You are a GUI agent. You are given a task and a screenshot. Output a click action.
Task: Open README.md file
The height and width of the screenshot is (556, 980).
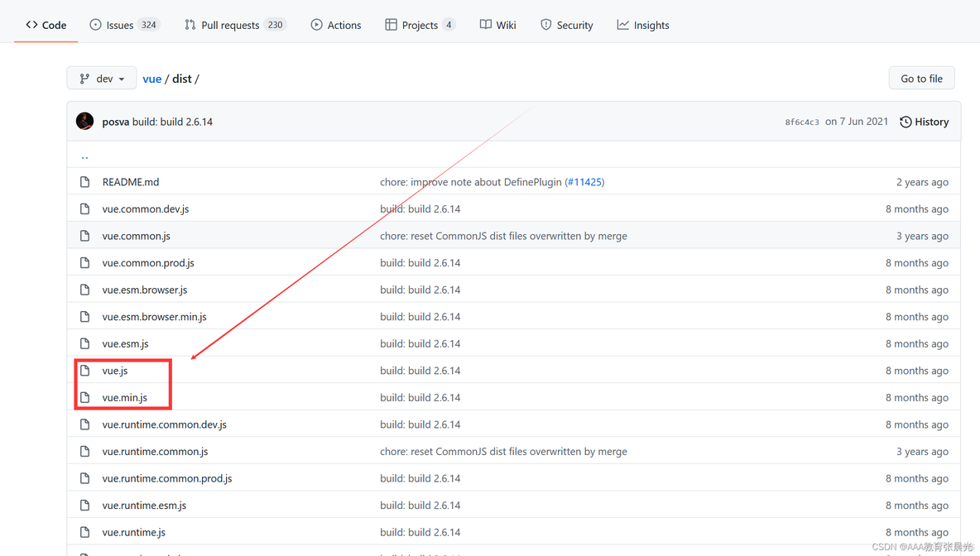point(131,182)
